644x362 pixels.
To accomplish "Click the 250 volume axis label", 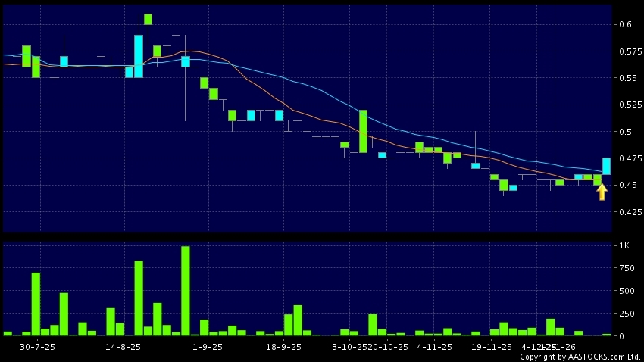I will tap(626, 314).
